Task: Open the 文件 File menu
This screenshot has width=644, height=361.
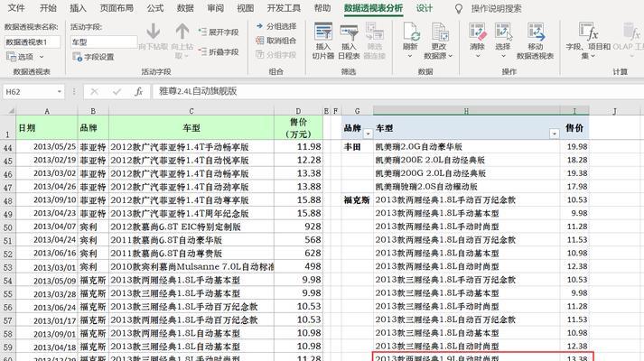Action: (x=16, y=8)
